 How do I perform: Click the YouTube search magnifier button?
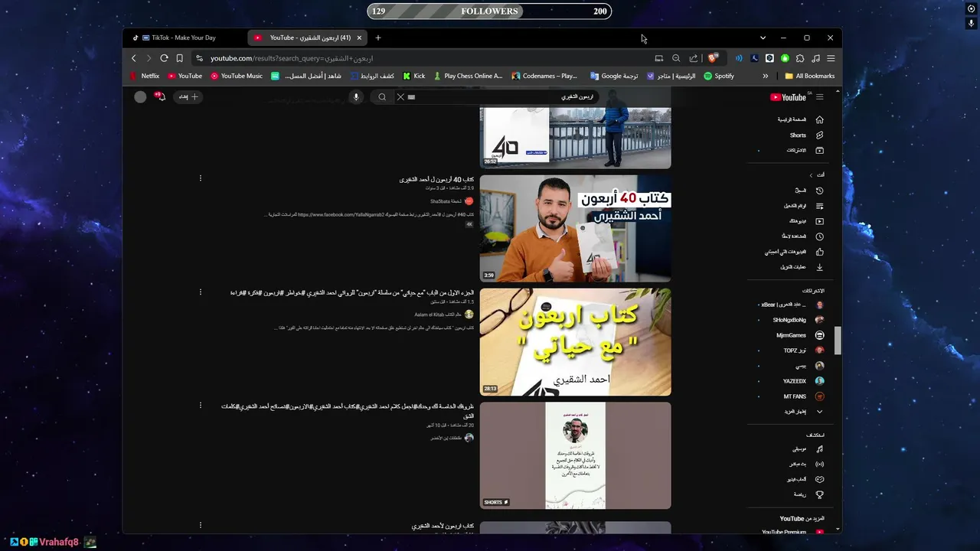click(382, 97)
